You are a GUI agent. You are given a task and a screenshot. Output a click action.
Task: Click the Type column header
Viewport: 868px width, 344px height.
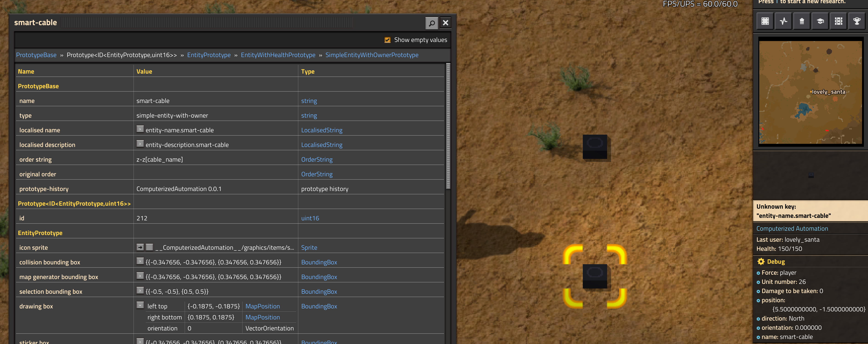(308, 71)
